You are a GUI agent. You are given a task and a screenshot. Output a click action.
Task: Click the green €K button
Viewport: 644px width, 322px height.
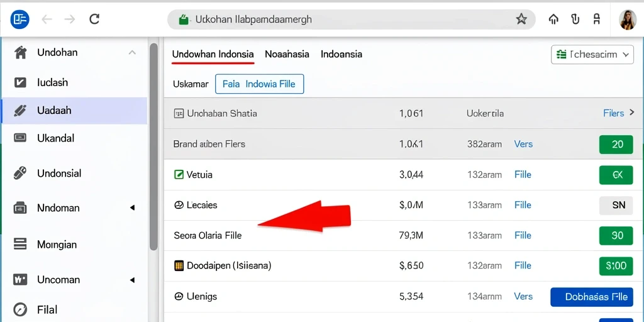point(616,175)
